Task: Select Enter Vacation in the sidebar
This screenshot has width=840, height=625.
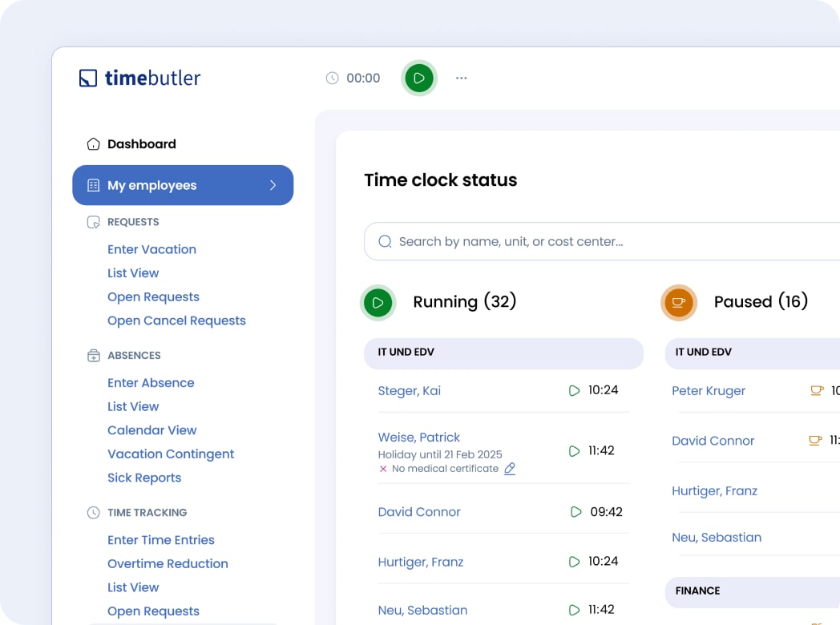Action: point(151,249)
